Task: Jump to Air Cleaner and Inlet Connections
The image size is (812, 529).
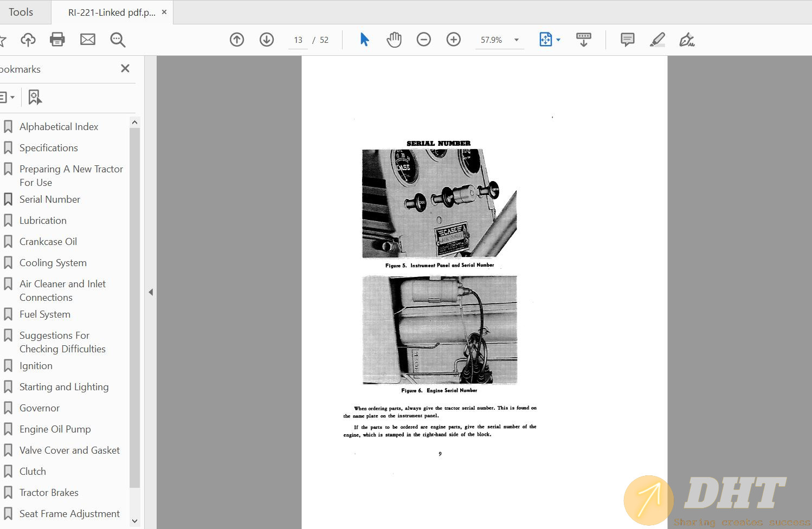Action: tap(62, 291)
